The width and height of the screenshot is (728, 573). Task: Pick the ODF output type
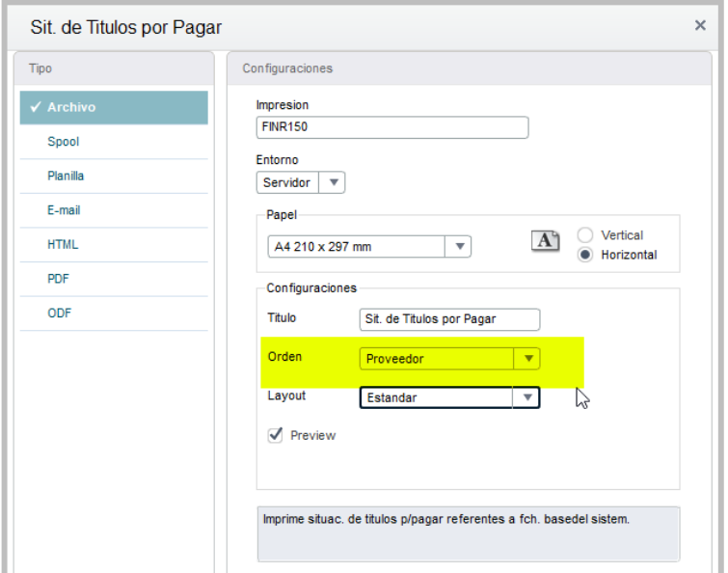pos(114,314)
